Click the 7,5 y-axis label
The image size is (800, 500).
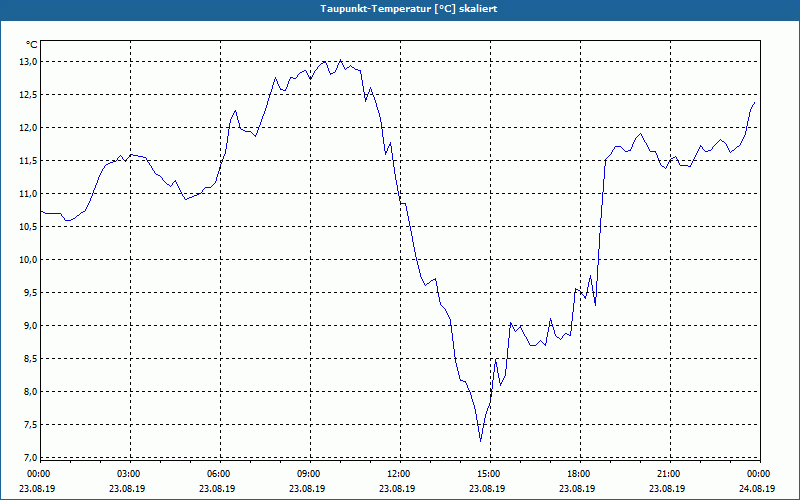(x=30, y=424)
